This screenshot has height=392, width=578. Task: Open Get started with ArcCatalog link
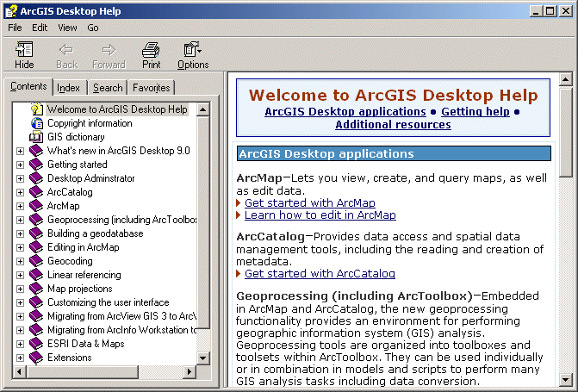tap(320, 274)
